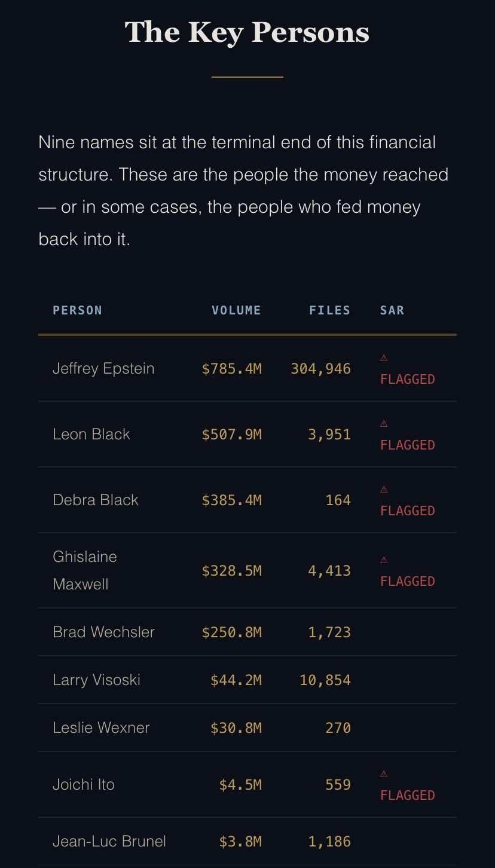Click the Brad Wechsler name
This screenshot has height=868, width=495.
[103, 632]
